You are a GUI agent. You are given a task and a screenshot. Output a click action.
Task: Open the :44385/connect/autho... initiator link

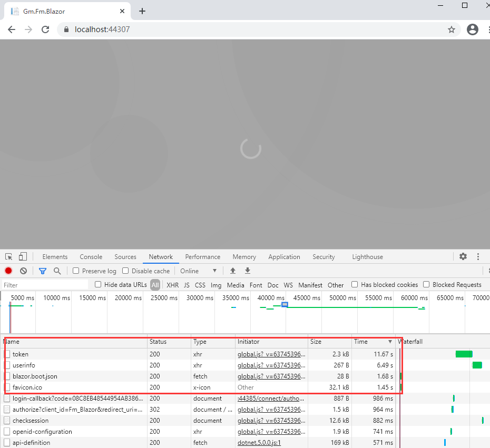[271, 399]
